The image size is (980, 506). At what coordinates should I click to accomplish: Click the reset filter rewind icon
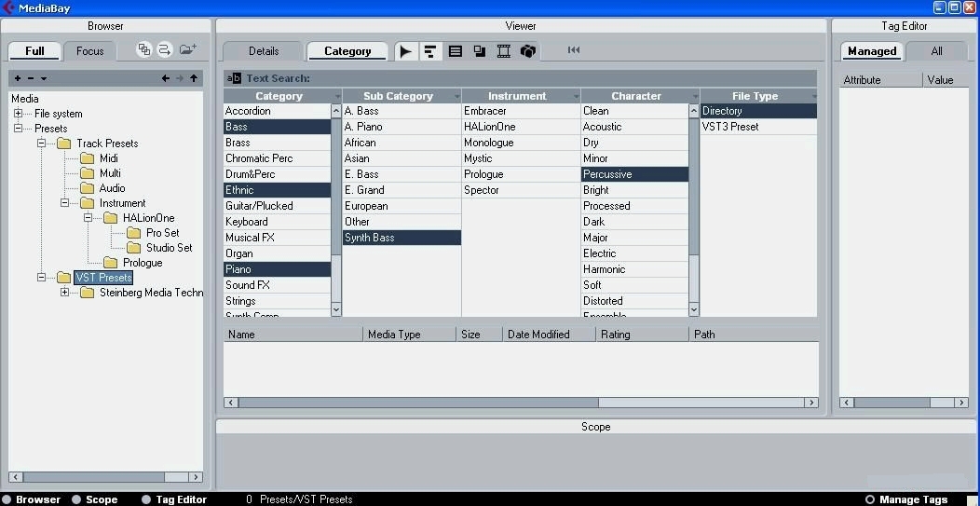574,50
